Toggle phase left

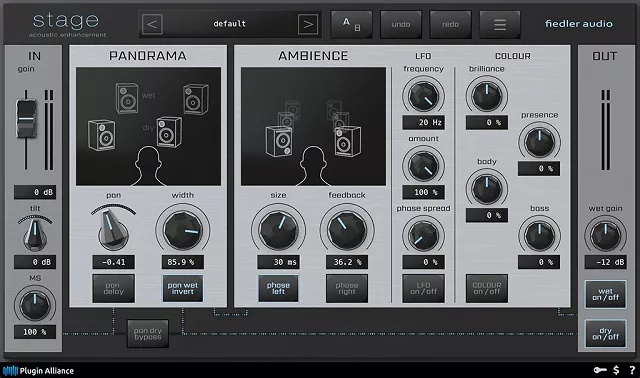click(278, 288)
